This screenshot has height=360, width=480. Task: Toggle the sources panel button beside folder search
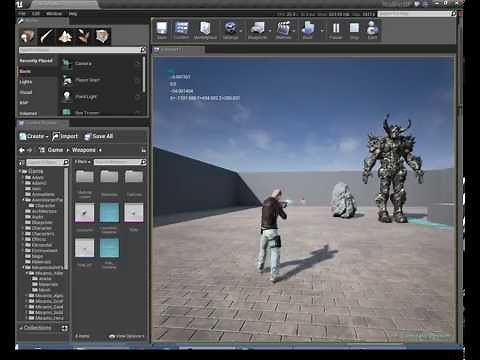click(22, 163)
